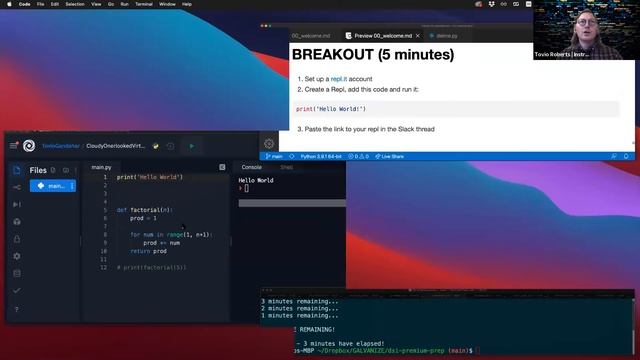Click the print Hello World code block

(456, 109)
